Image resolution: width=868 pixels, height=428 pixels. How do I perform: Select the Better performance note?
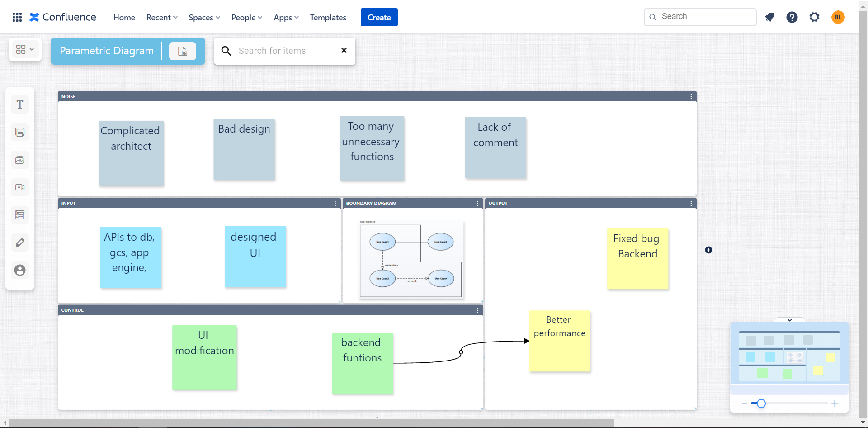coord(560,341)
